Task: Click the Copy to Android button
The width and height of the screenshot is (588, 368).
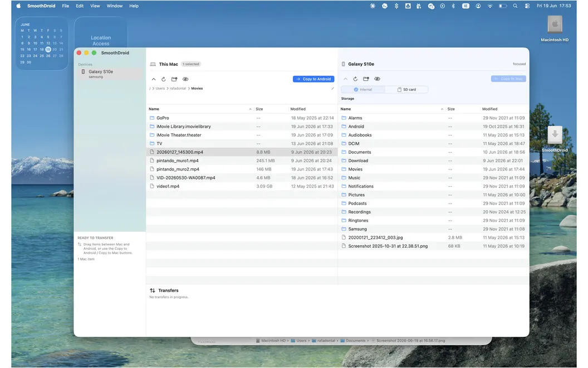Action: tap(313, 79)
